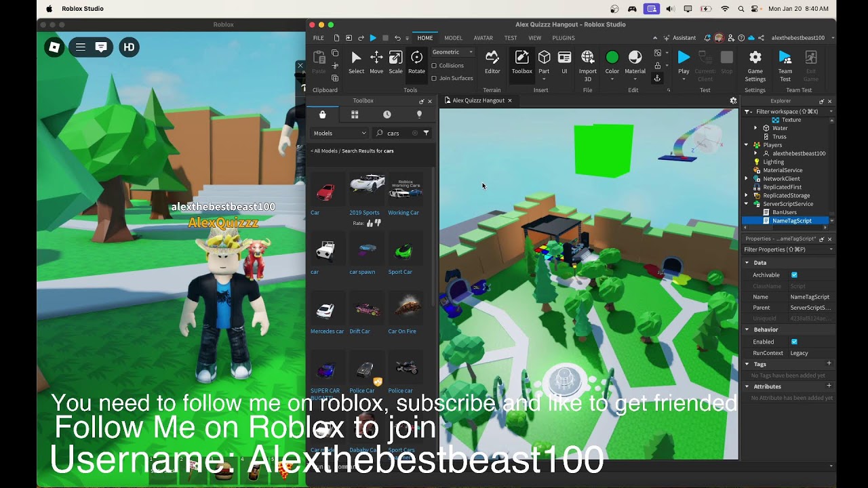Screen dimensions: 868x488
Task: Open the hamburger menu in game window
Action: point(80,47)
